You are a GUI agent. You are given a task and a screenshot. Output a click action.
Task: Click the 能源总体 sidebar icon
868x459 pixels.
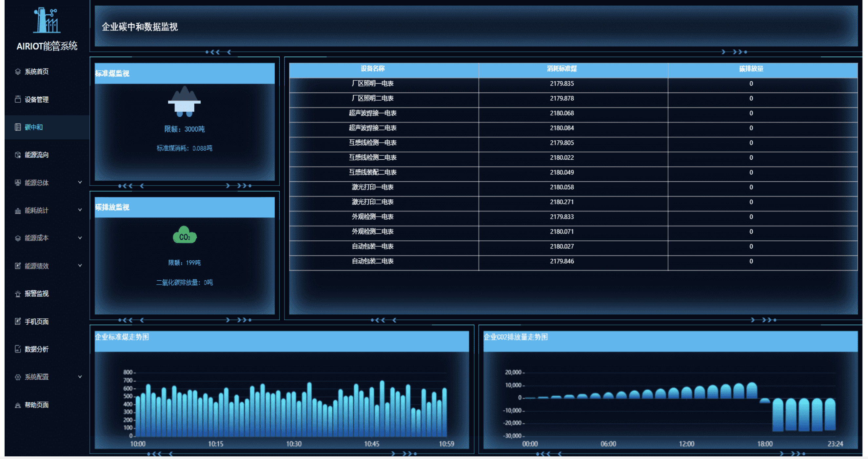pos(18,183)
